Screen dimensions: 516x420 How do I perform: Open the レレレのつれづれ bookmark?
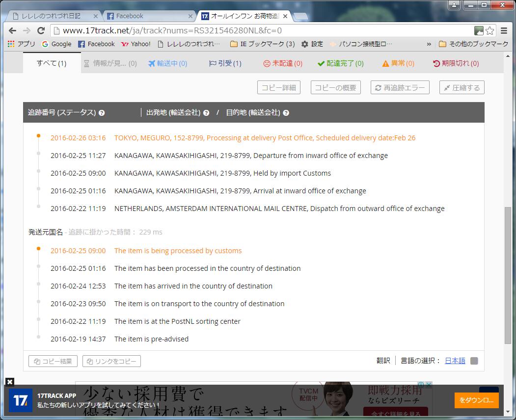189,44
